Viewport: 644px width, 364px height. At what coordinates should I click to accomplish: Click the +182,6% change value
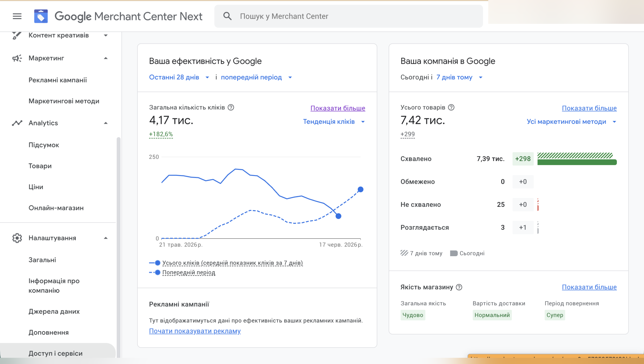click(161, 134)
